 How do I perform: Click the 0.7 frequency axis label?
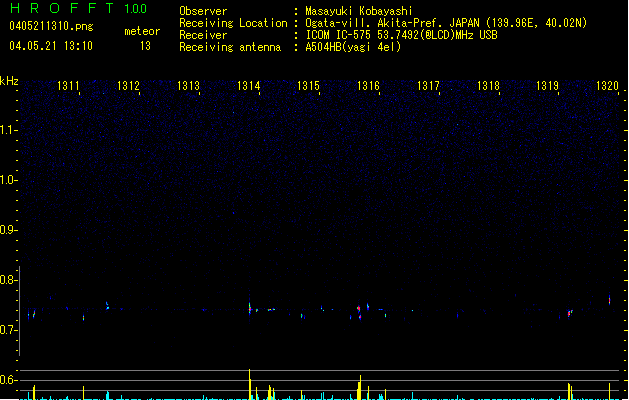[x=8, y=330]
